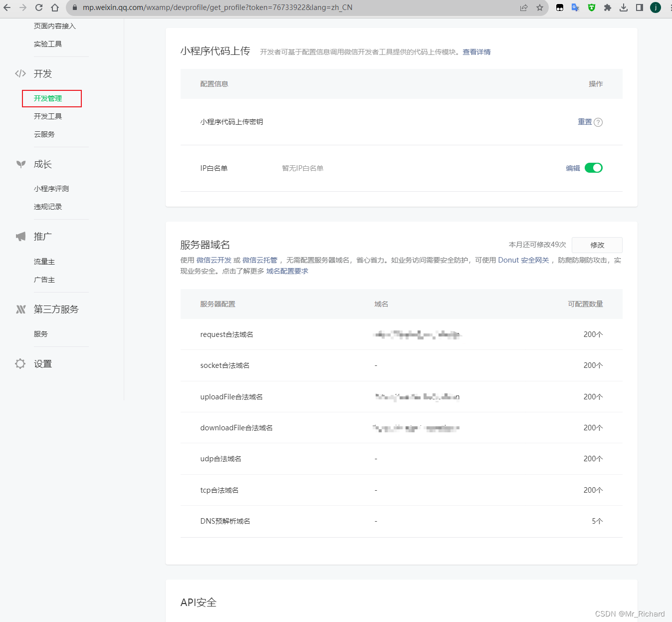Click the 查看详情 link
This screenshot has height=622, width=672.
point(476,52)
